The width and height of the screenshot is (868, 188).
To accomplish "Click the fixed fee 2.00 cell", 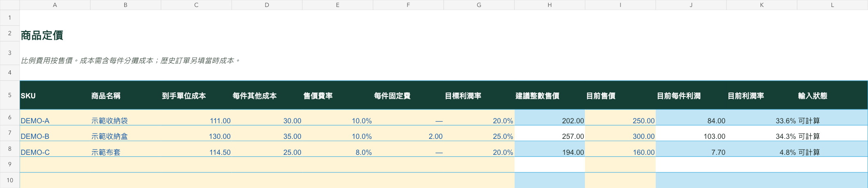I will point(408,133).
